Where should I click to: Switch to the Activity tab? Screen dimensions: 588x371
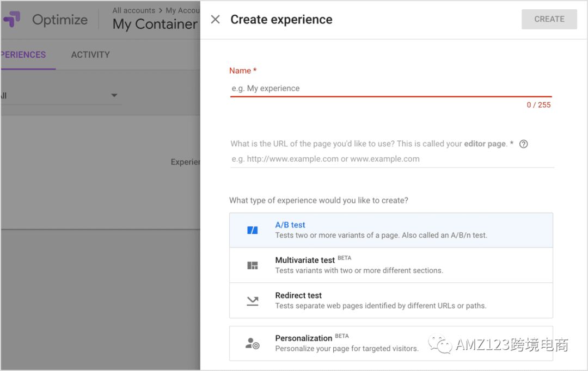[x=90, y=55]
